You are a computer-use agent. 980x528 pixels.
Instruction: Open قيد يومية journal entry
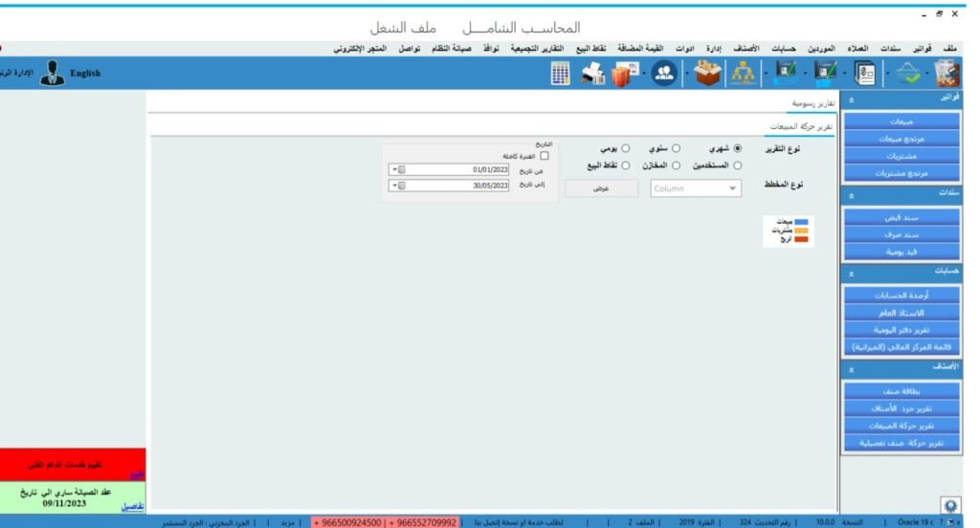tap(902, 252)
